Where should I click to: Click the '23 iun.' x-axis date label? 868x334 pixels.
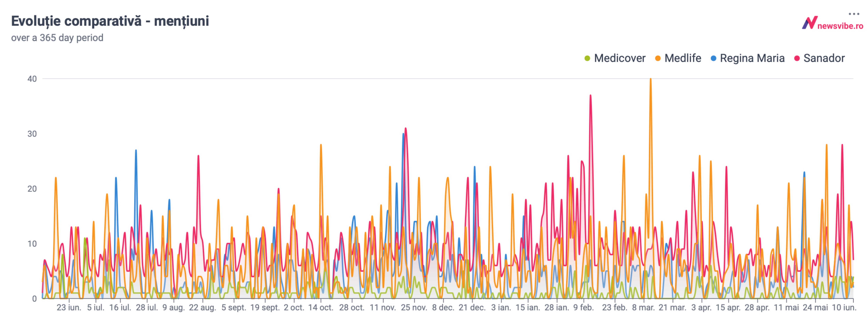click(x=69, y=308)
